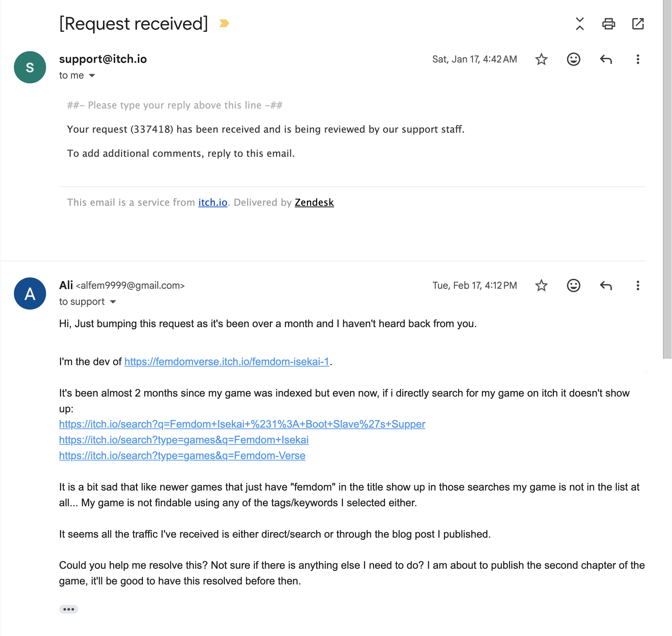Reply to the support@itch.io message
Image resolution: width=672 pixels, height=636 pixels.
(605, 59)
